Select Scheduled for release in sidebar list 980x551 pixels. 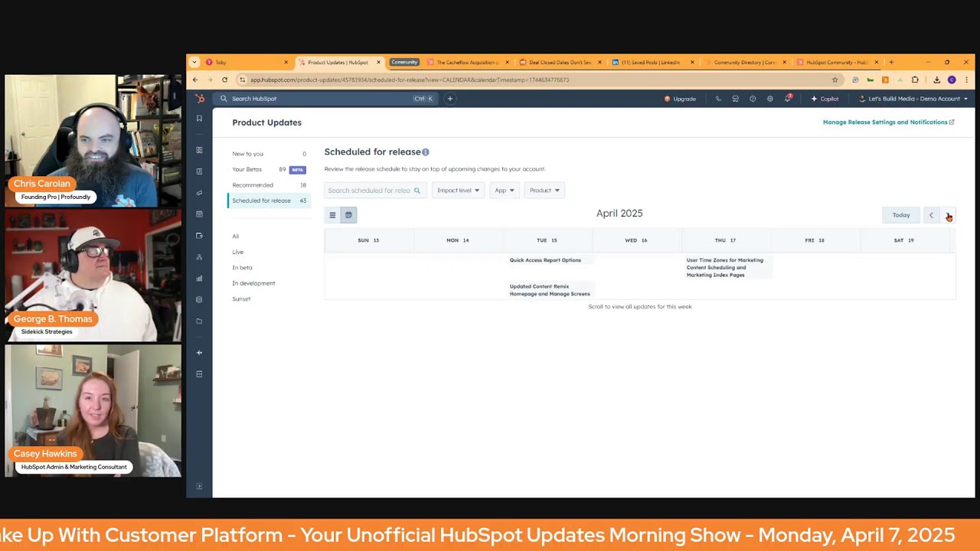click(x=269, y=201)
